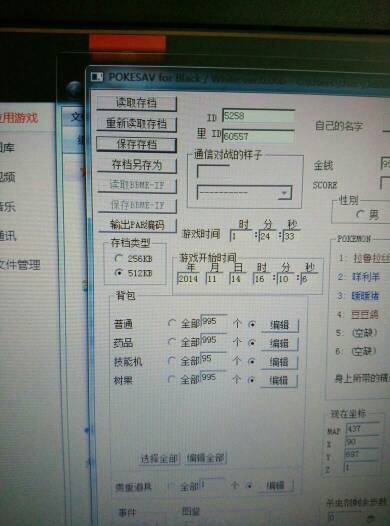Click the 读取存档 button

[136, 103]
